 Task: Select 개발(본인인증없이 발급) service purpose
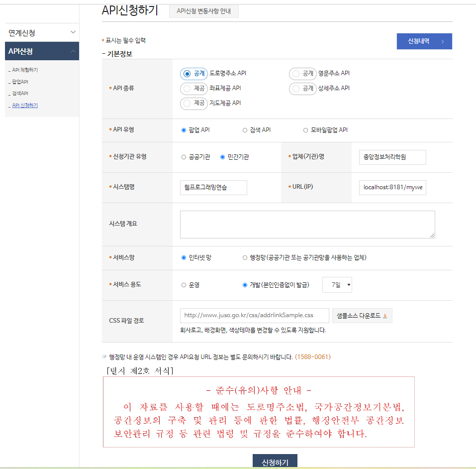[245, 285]
